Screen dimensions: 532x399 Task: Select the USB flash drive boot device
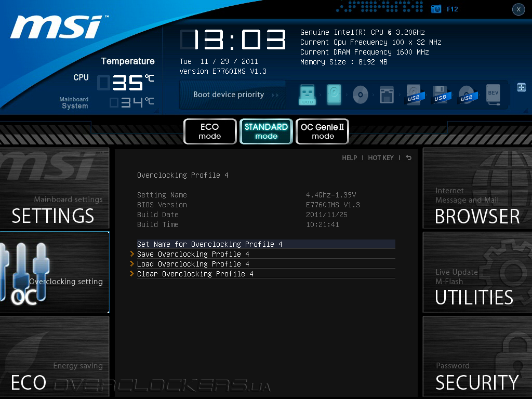click(308, 95)
